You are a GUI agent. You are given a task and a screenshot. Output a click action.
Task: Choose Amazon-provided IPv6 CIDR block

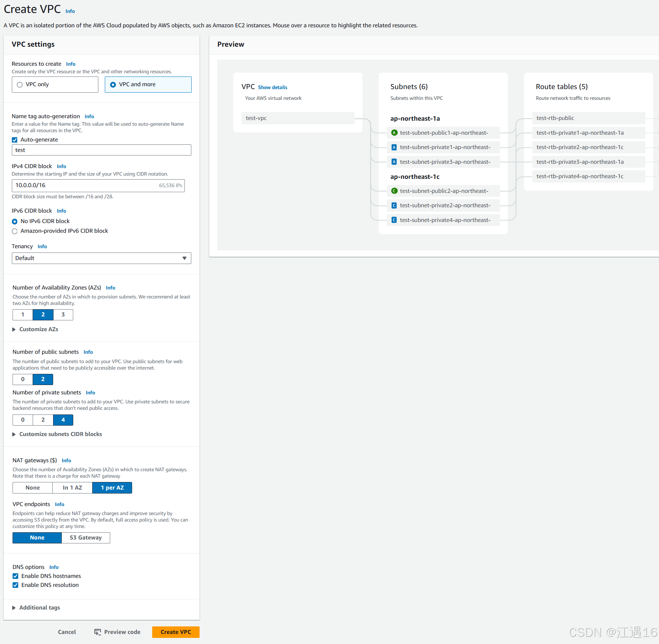[x=15, y=231]
